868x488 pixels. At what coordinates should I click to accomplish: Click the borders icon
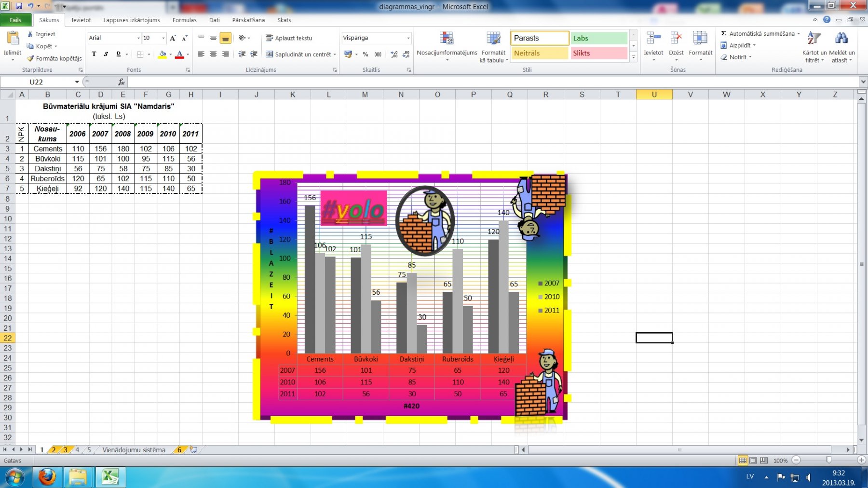pos(140,54)
